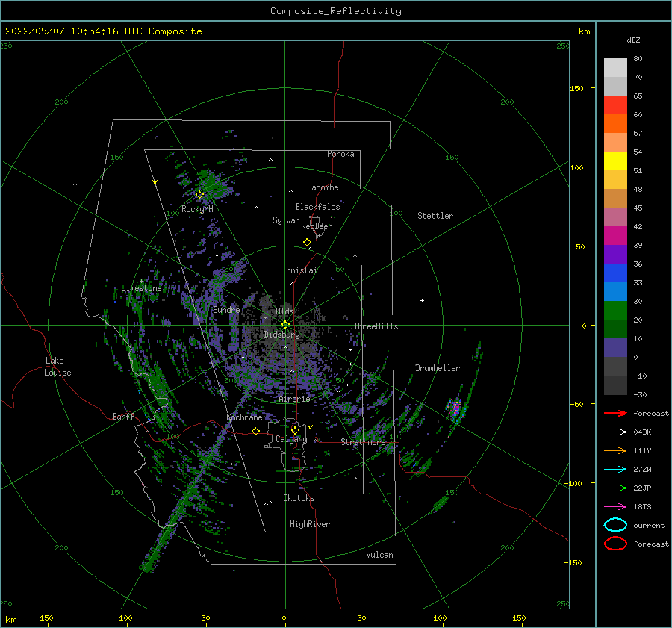Click the red forecast arrow in legend

[x=615, y=413]
